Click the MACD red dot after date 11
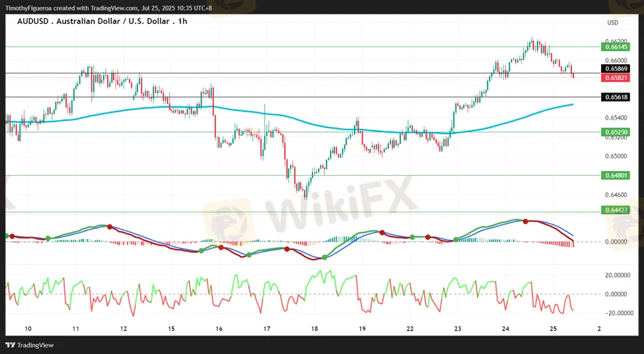 110,227
